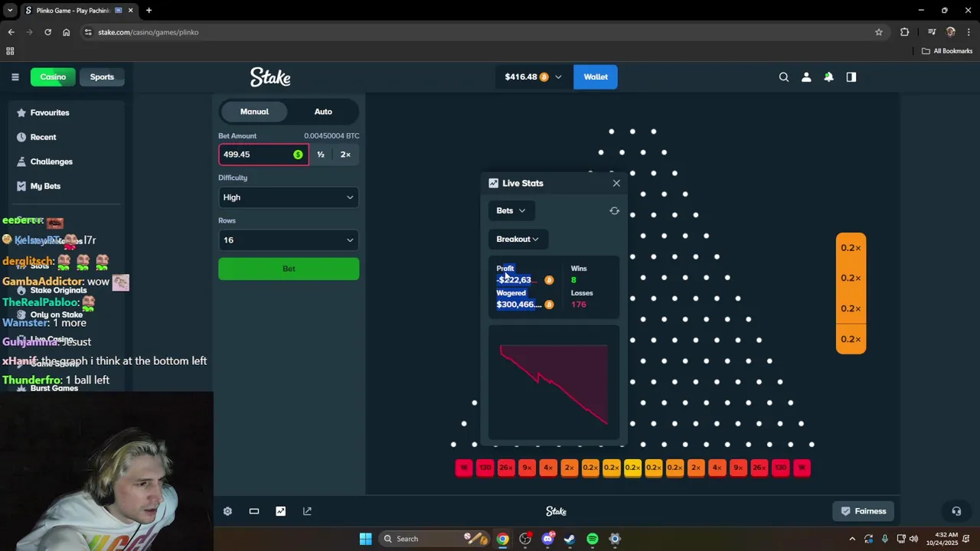
Task: Switch to Manual betting mode
Action: [x=254, y=112]
